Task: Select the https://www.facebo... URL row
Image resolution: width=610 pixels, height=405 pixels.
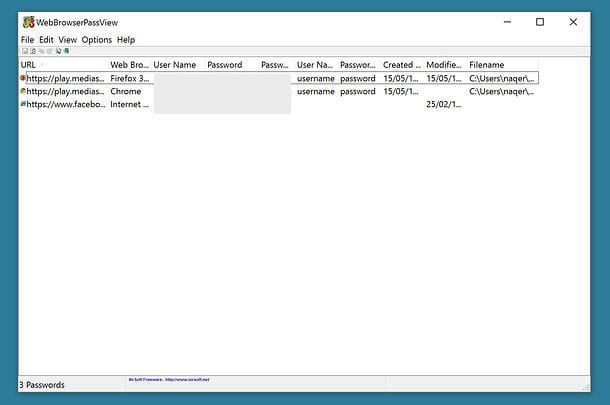Action: [66, 104]
